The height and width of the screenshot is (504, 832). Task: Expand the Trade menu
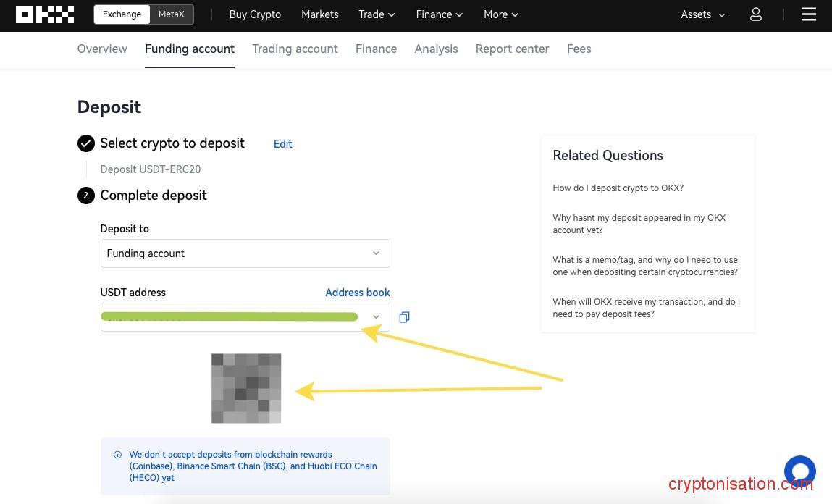pos(377,14)
